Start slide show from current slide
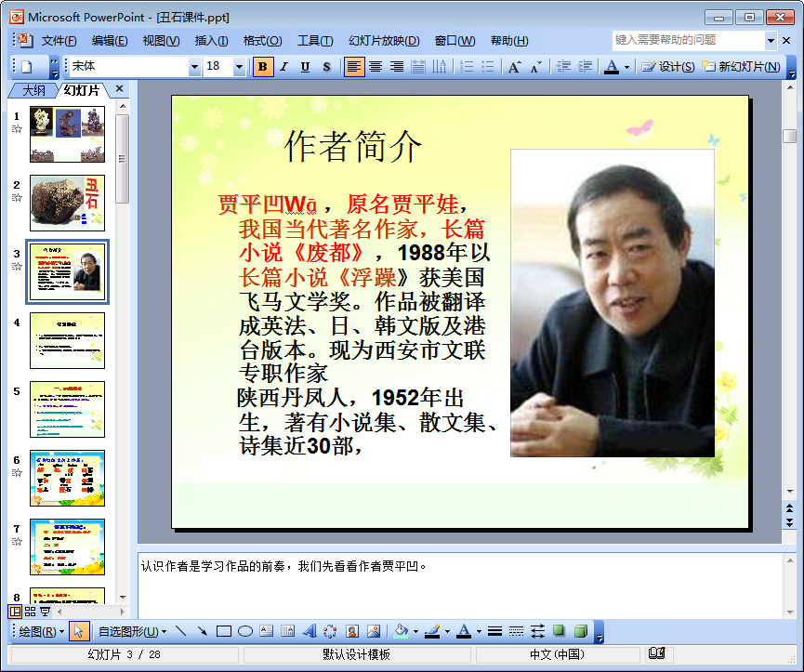Screen dimensions: 804x672 tap(46, 612)
